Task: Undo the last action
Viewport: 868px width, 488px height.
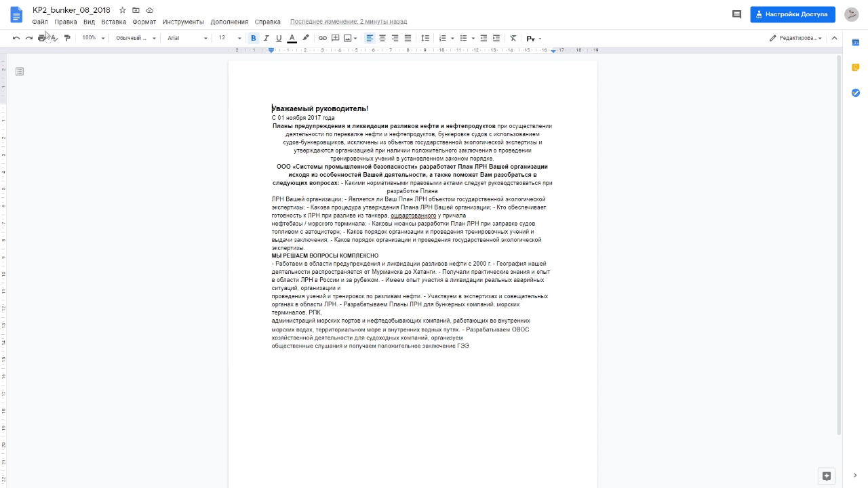Action: (16, 38)
